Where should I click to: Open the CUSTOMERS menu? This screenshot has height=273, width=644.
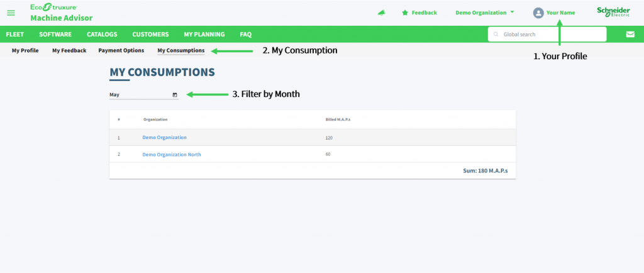[150, 35]
